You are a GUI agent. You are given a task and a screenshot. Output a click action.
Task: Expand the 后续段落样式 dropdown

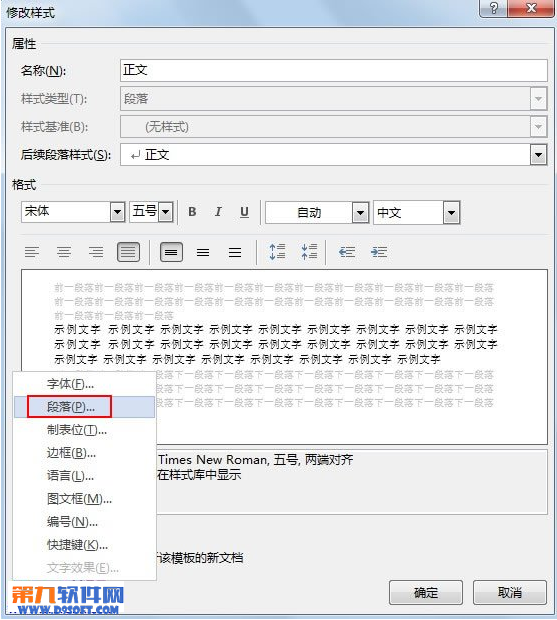pyautogui.click(x=538, y=155)
